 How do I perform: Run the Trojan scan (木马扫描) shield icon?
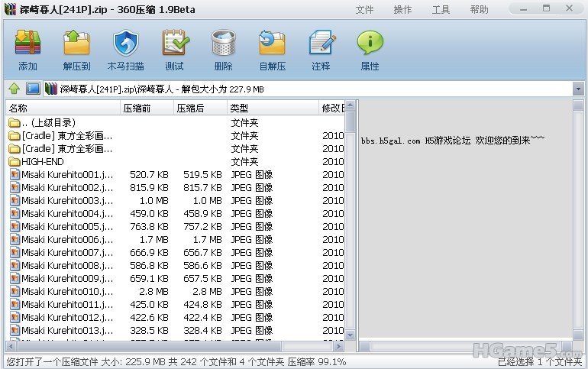tap(126, 43)
